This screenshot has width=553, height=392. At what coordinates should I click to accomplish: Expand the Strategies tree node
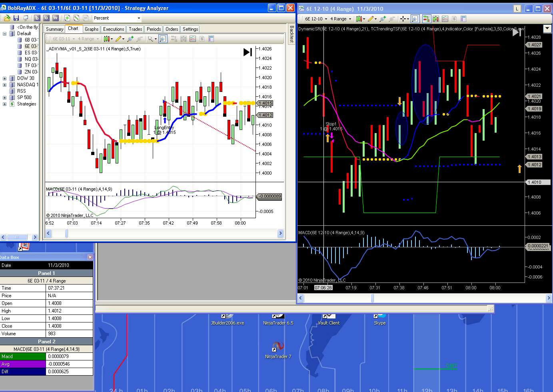pos(5,104)
